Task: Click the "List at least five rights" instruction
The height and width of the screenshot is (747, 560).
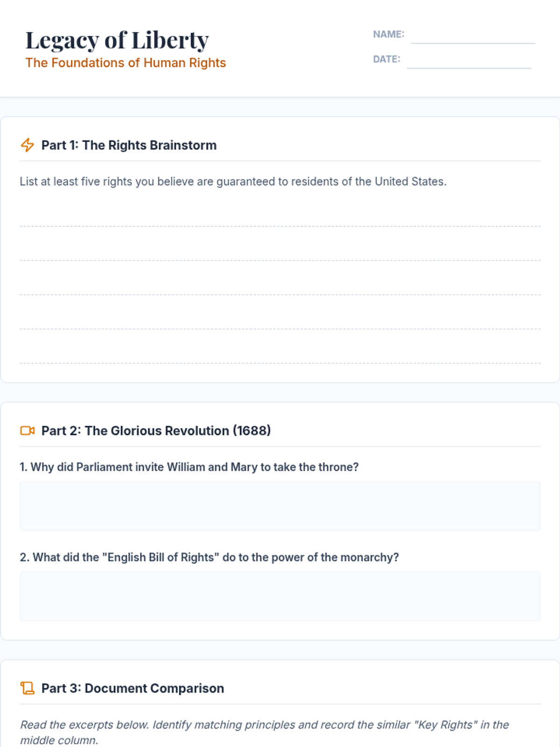Action: (233, 182)
